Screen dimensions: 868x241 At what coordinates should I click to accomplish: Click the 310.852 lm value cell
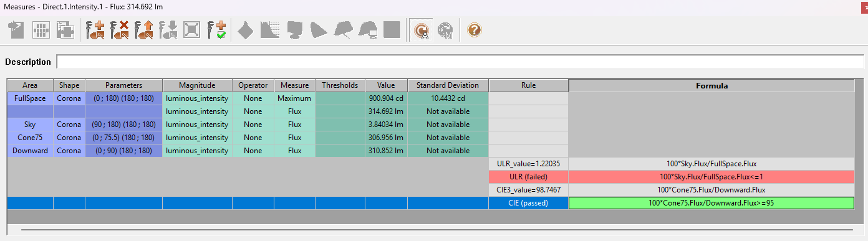[x=386, y=151]
